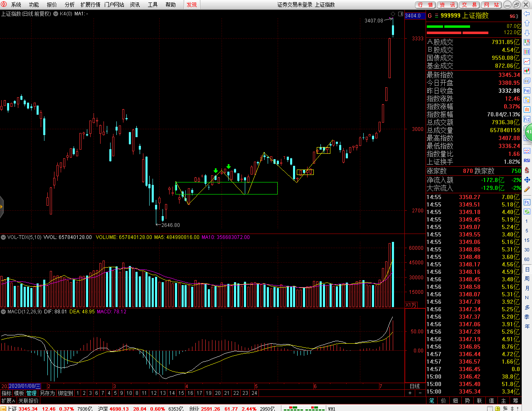This screenshot has height=411, width=532.
Task: Select the 60-minute period
Action: pos(527,259)
